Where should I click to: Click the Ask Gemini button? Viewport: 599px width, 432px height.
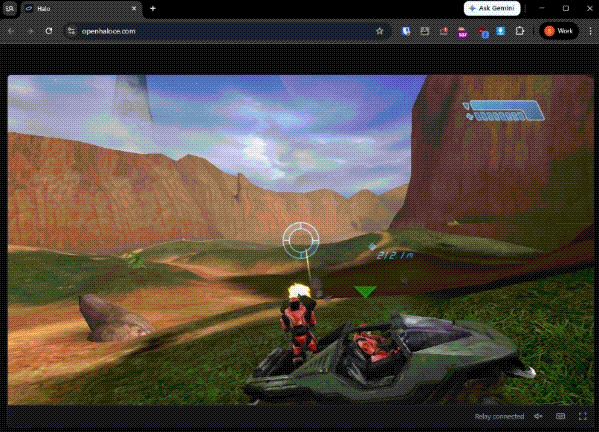(x=492, y=8)
